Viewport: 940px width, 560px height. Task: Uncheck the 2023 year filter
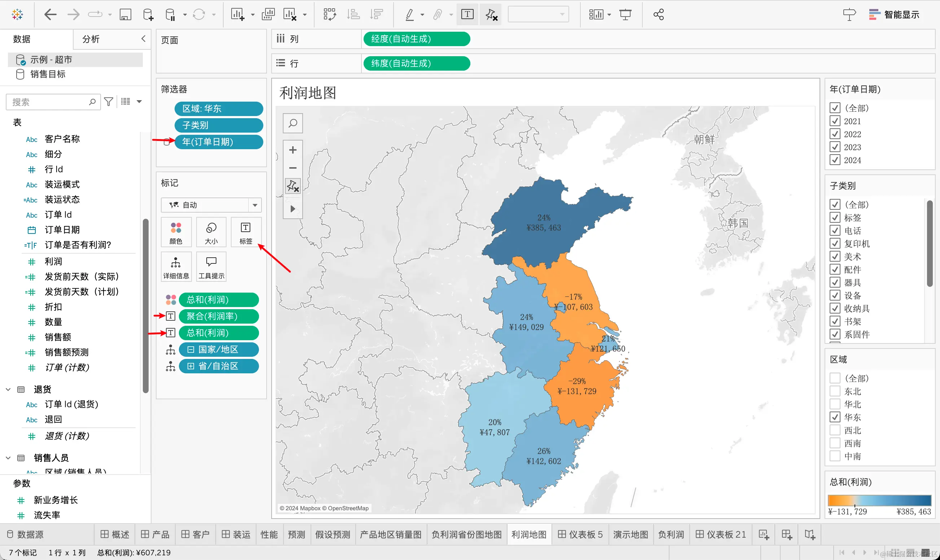pos(835,147)
